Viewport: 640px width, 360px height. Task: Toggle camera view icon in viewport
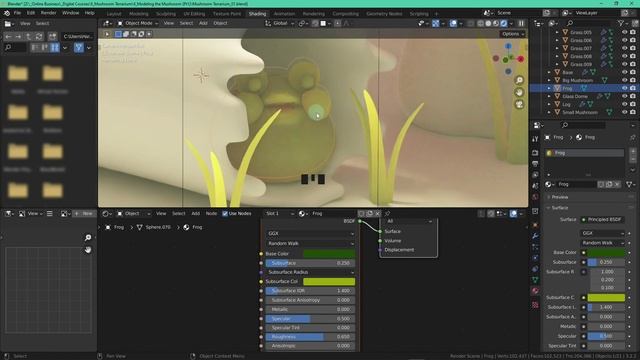tap(519, 104)
